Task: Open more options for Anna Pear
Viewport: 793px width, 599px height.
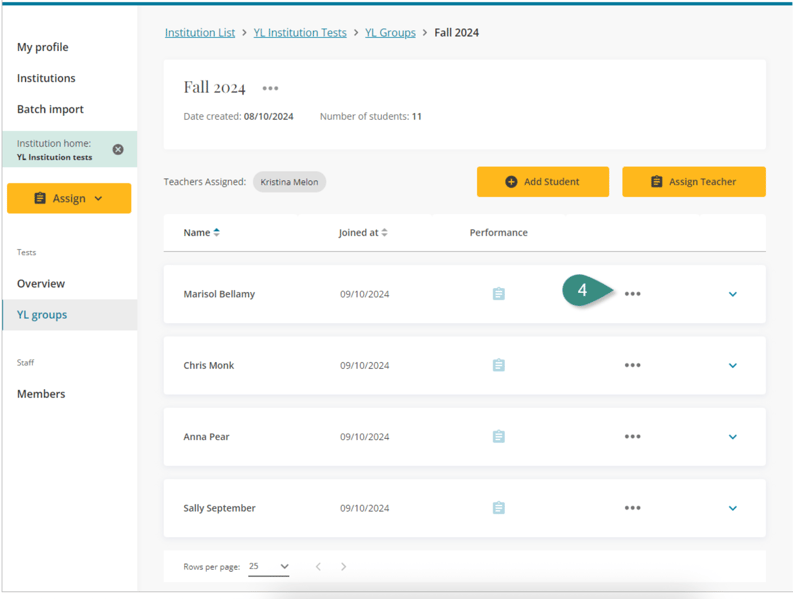Action: 632,437
